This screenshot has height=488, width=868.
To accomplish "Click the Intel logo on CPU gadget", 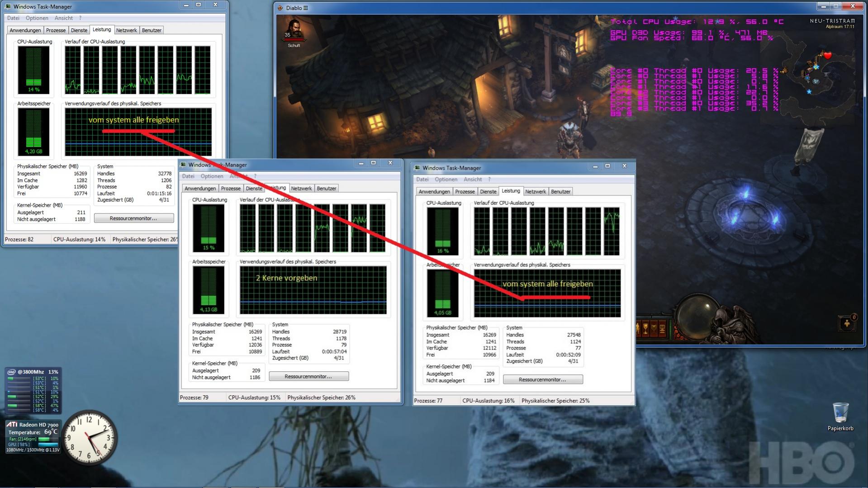I will (11, 372).
